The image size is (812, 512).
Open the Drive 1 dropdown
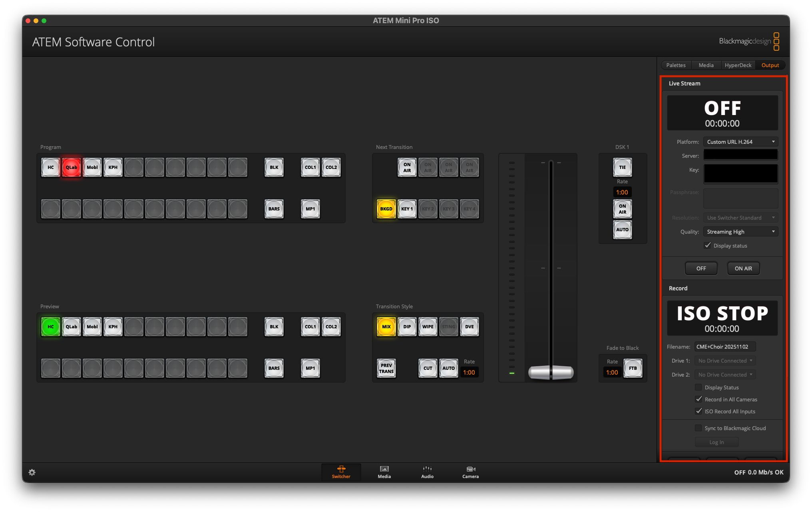click(x=725, y=361)
